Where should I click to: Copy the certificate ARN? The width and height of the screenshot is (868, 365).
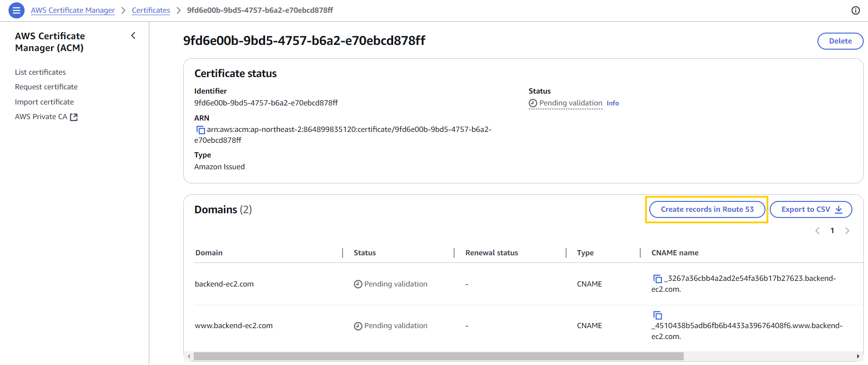200,130
